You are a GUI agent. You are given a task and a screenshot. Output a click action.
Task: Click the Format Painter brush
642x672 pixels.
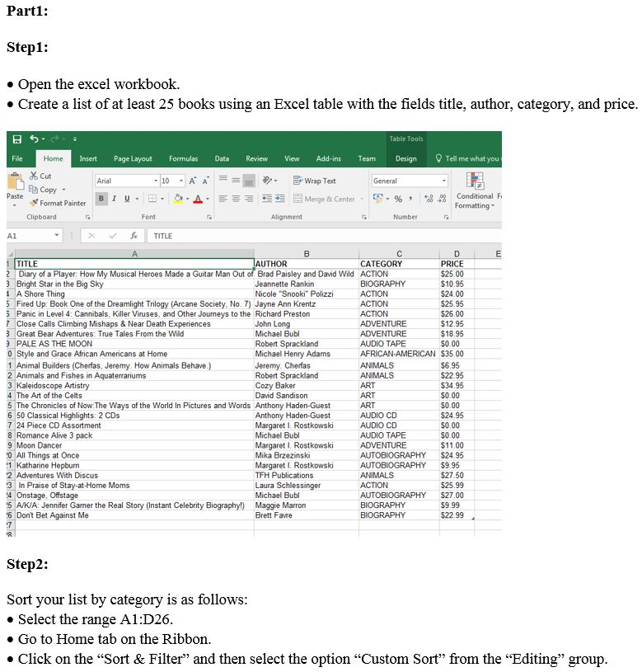58,203
